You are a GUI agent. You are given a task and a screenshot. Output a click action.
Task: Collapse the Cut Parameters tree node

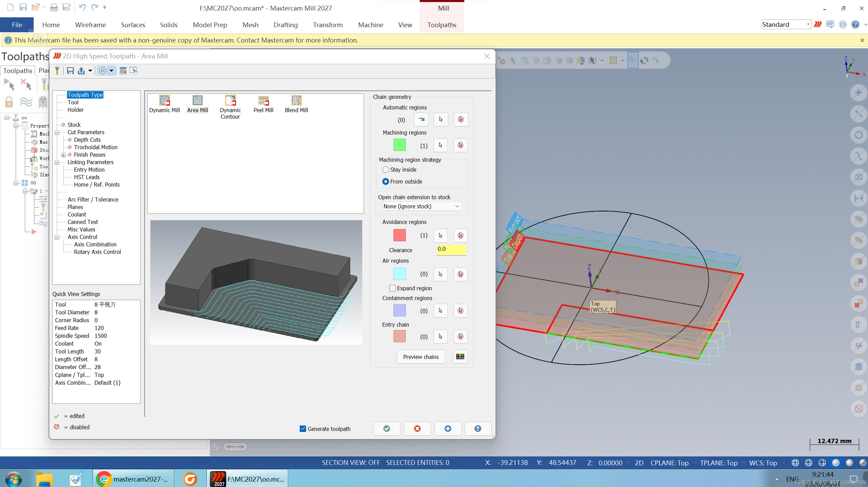(x=57, y=132)
